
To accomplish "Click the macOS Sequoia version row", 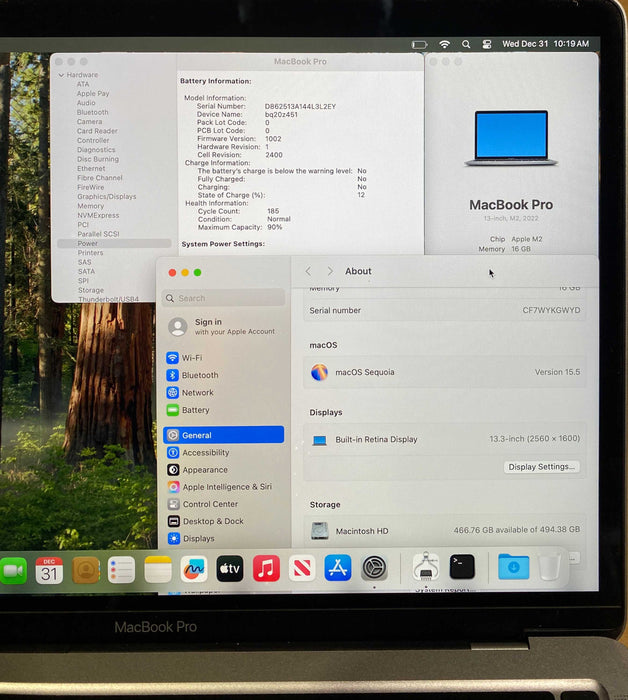I will [445, 372].
